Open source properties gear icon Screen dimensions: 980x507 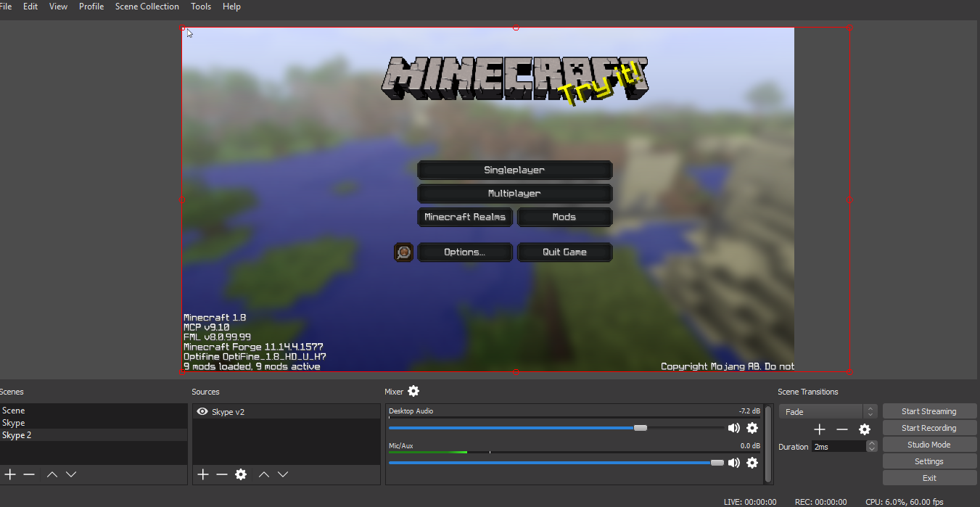pos(241,474)
